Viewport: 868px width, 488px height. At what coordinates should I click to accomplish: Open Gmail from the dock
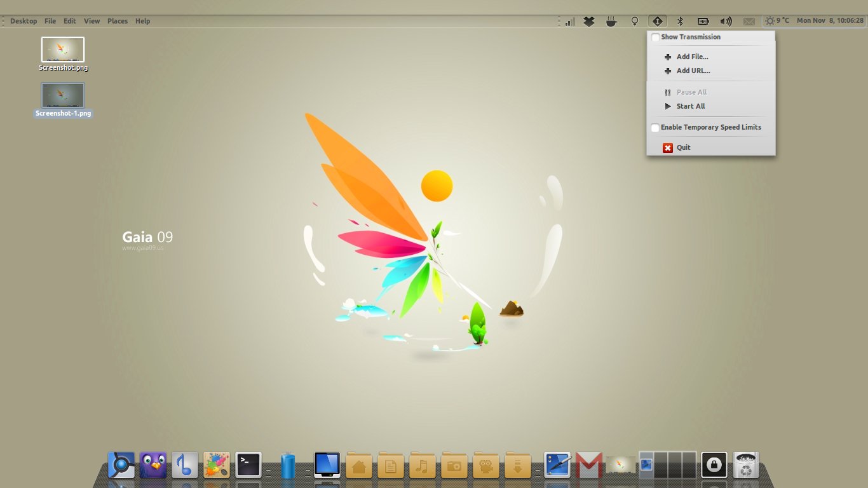(x=589, y=465)
